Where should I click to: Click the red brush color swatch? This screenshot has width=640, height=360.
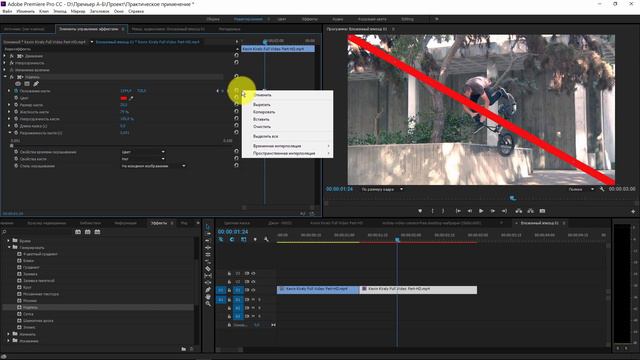(x=124, y=98)
